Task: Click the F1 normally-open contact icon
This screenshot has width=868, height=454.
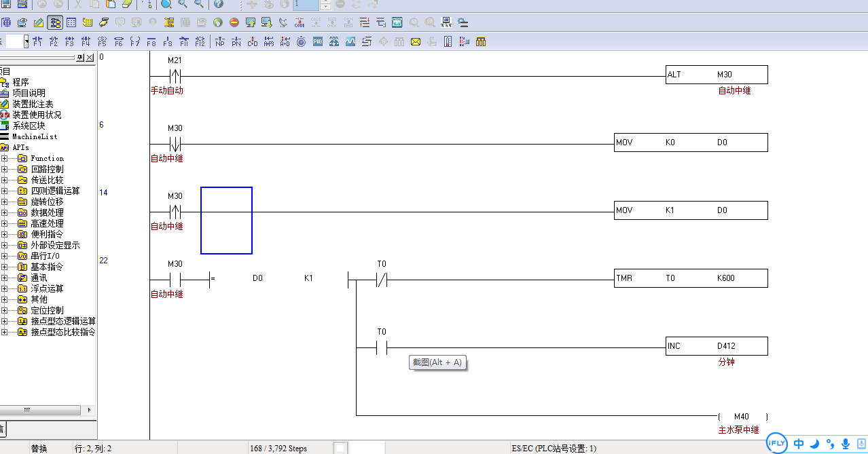Action: coord(37,41)
